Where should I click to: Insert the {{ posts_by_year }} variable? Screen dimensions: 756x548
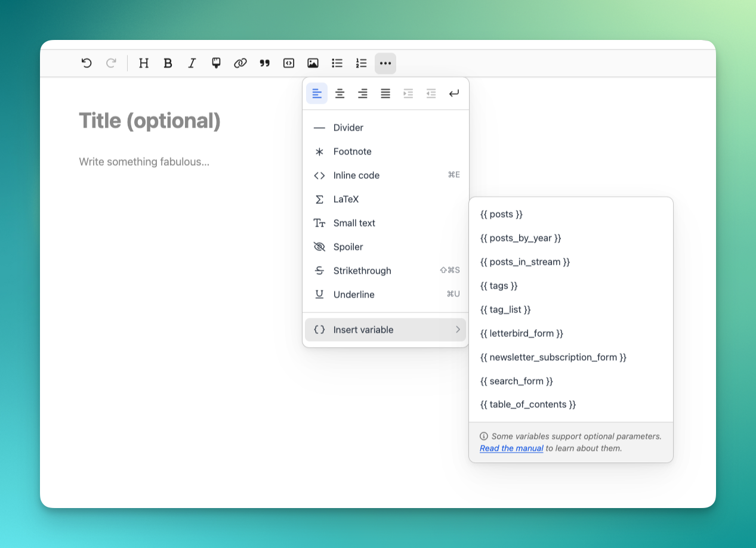[571, 238]
